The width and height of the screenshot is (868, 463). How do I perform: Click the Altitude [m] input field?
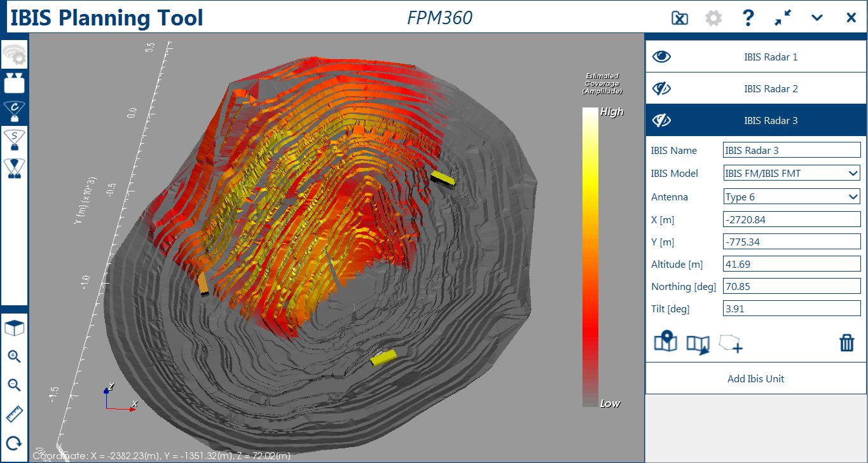pos(792,264)
